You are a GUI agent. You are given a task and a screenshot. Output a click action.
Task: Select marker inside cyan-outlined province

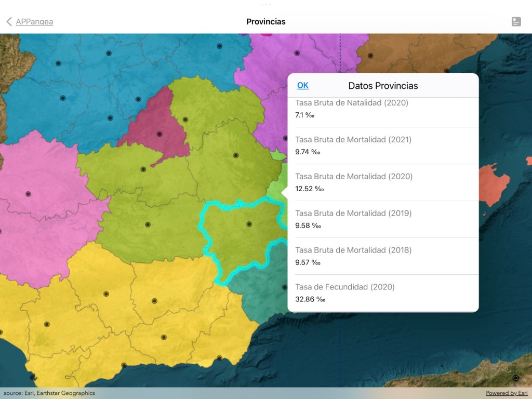coord(249,224)
